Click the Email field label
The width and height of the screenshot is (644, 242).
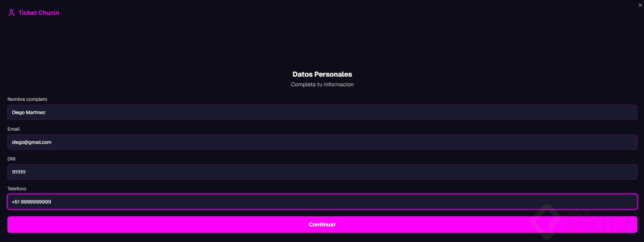coord(14,129)
